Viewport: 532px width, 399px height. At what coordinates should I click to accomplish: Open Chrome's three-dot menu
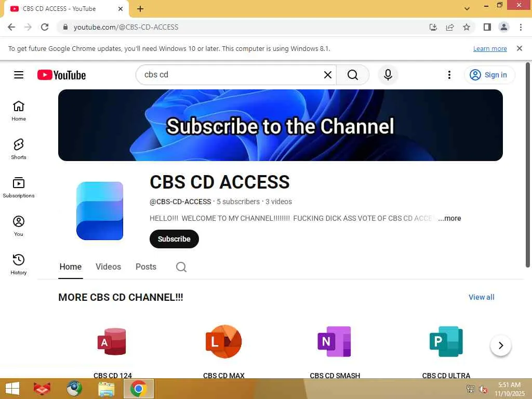click(x=521, y=27)
